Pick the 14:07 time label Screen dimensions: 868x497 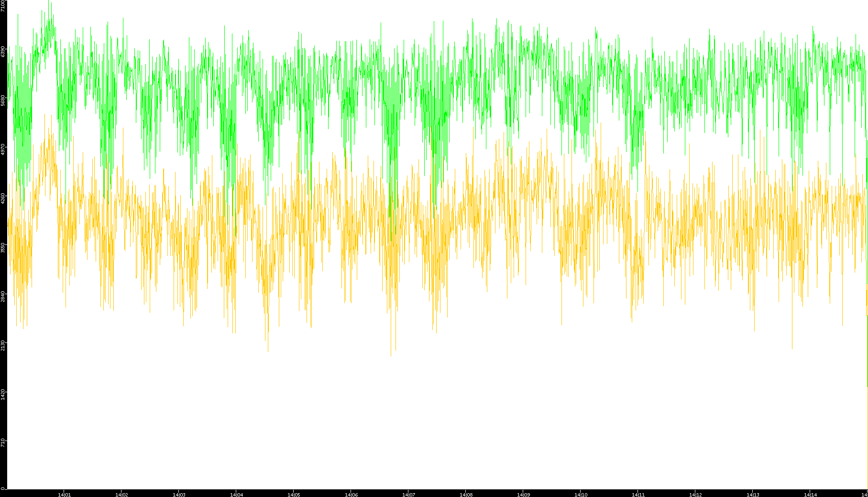click(x=408, y=495)
